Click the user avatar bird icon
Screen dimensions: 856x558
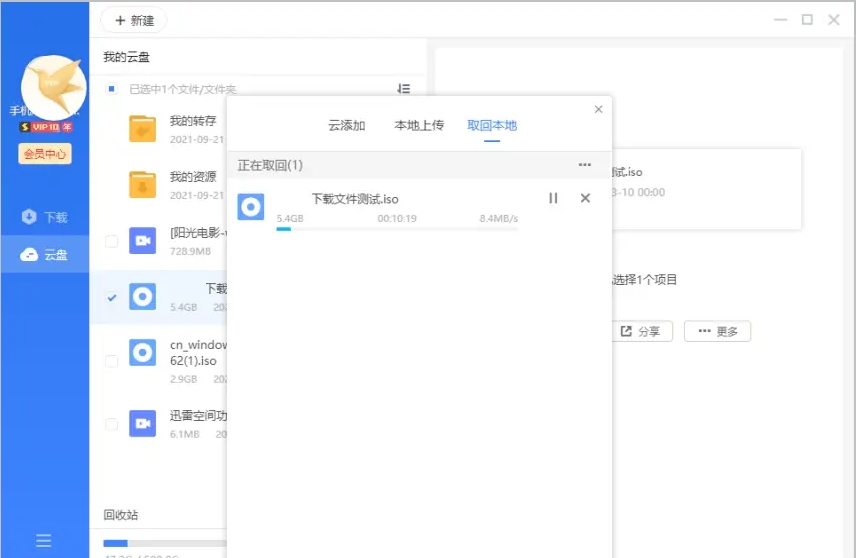pyautogui.click(x=53, y=87)
